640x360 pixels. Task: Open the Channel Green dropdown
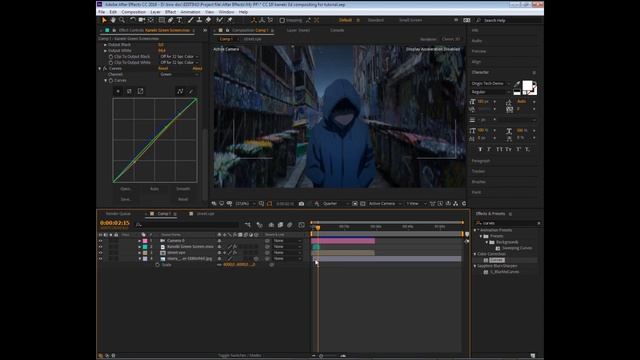point(179,74)
